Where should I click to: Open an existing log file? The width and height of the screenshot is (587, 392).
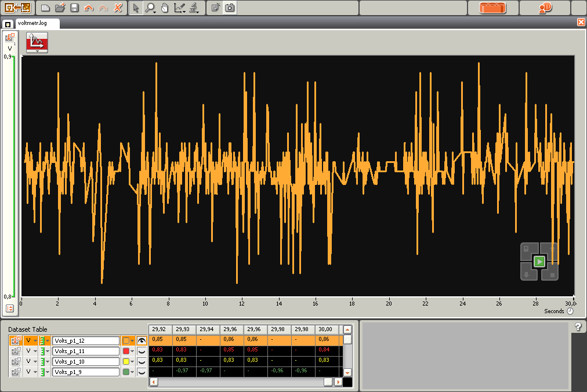click(60, 8)
